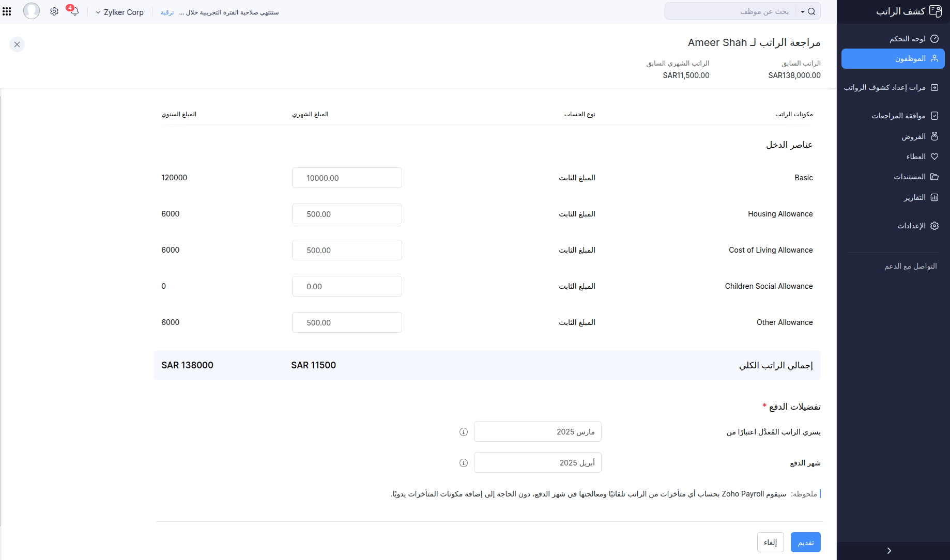
Task: Open the مارس 2025 month picker
Action: [538, 431]
